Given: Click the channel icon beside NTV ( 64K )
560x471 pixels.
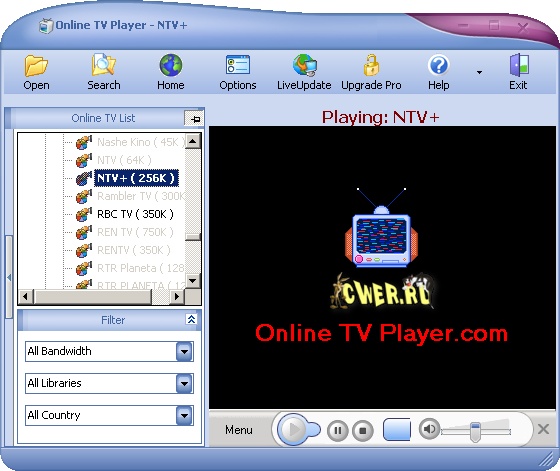Looking at the screenshot, I should 84,160.
